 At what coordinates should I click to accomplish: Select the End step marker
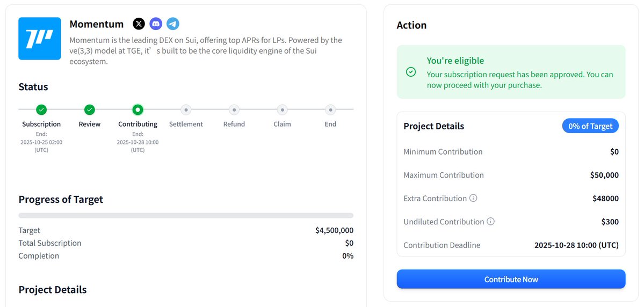(x=330, y=109)
